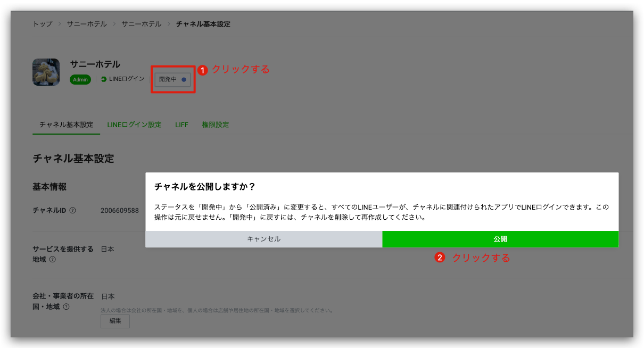Viewport: 644px width, 348px height.
Task: Click the help icon beside チャネルID
Action: [x=72, y=210]
